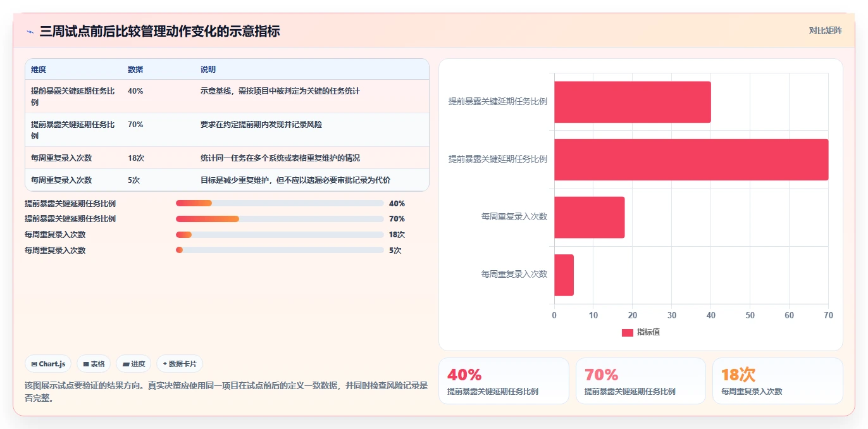Click the x-axis tick label 50

tap(750, 315)
